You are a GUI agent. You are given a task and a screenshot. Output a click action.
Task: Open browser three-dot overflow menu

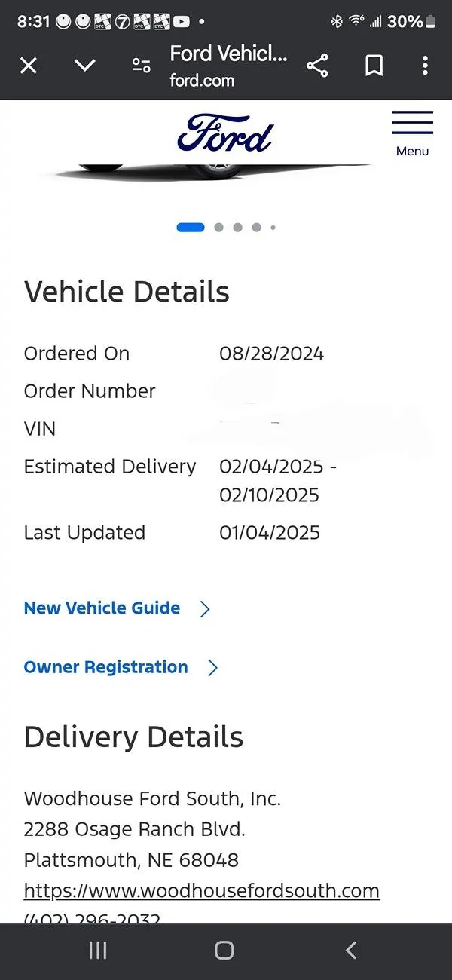click(426, 66)
